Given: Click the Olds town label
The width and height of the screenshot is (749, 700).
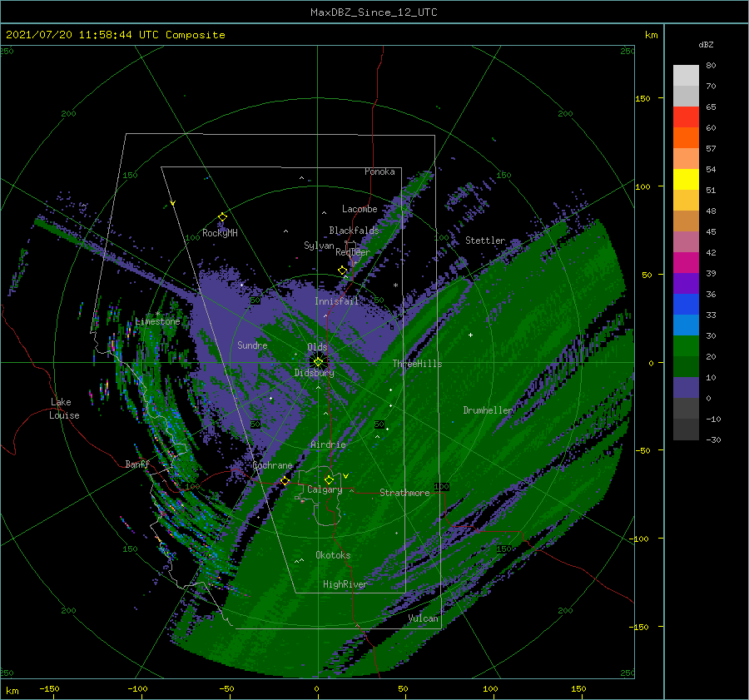Looking at the screenshot, I should (x=317, y=347).
